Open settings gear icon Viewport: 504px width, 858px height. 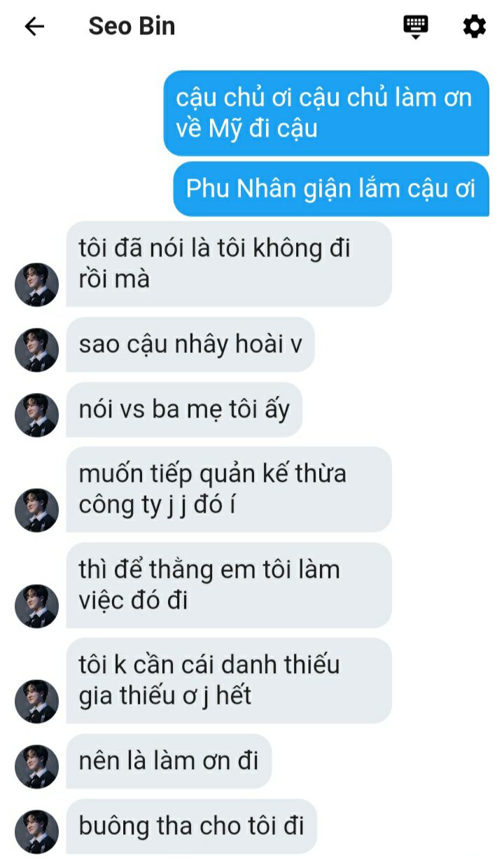pos(475,27)
